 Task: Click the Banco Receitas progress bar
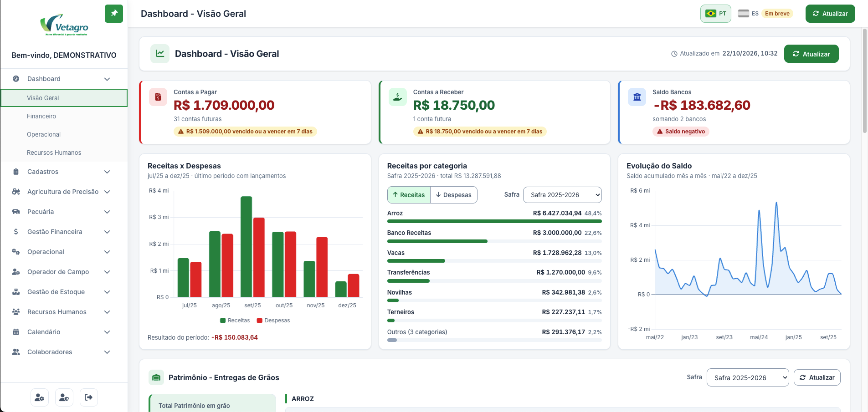point(494,241)
